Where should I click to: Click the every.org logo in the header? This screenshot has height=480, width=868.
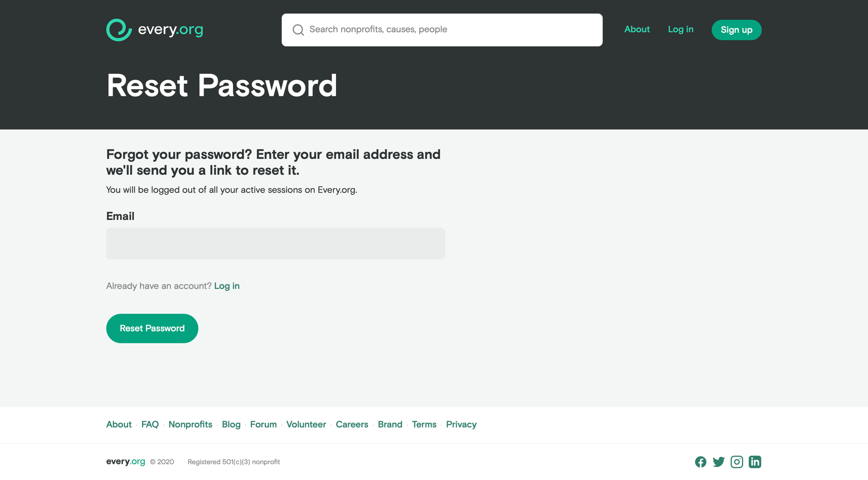pos(155,29)
